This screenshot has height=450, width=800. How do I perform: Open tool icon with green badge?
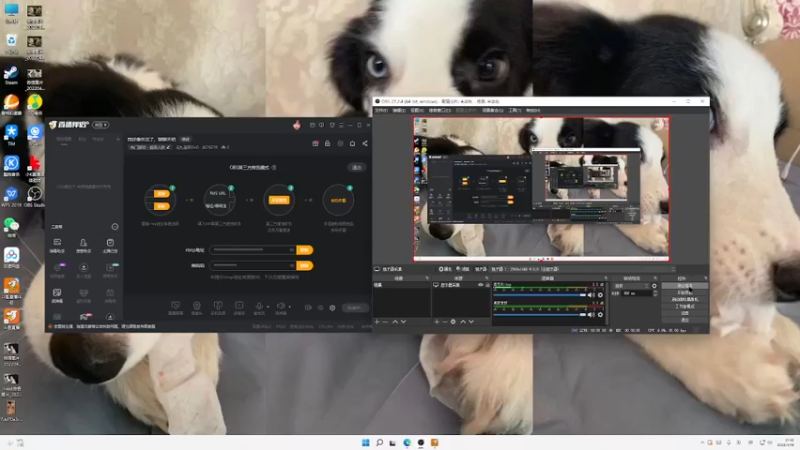point(110,269)
